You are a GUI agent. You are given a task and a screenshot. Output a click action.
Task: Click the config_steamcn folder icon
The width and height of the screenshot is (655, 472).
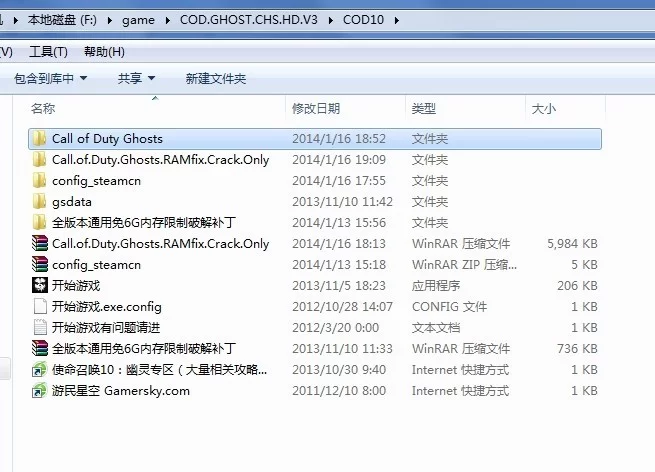[x=40, y=181]
